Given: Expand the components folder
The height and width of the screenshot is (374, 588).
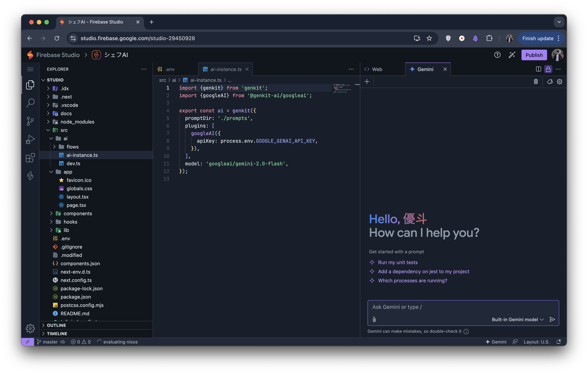Looking at the screenshot, I should coord(78,213).
